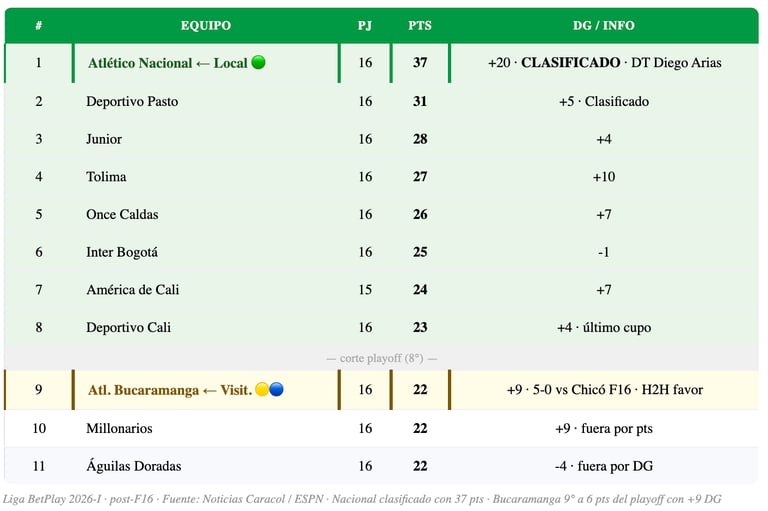Click the Tolima team name
Screen dimensions: 768x511
[x=106, y=177]
